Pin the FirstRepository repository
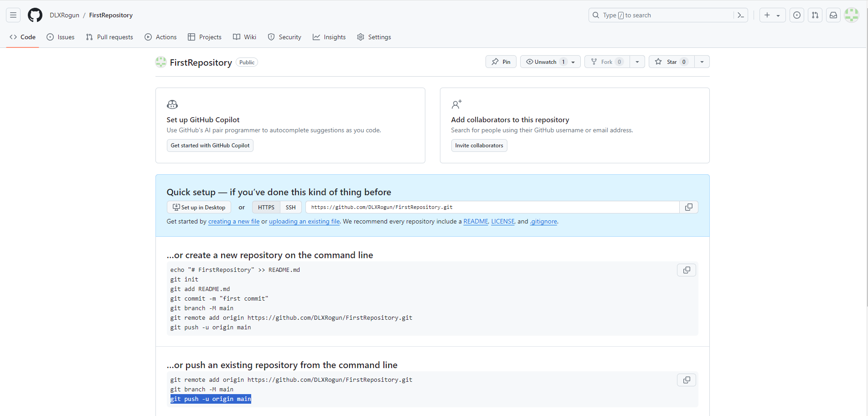This screenshot has width=868, height=416. 501,62
